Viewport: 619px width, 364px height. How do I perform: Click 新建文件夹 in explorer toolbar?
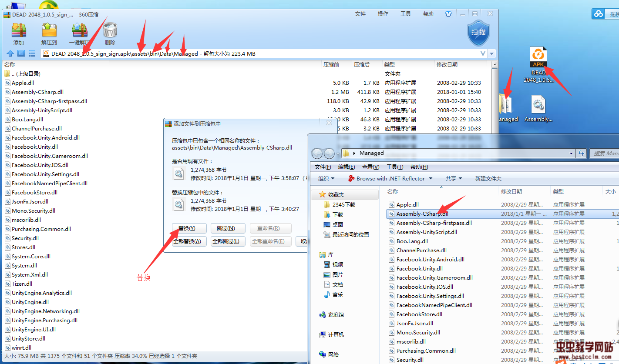(x=488, y=178)
